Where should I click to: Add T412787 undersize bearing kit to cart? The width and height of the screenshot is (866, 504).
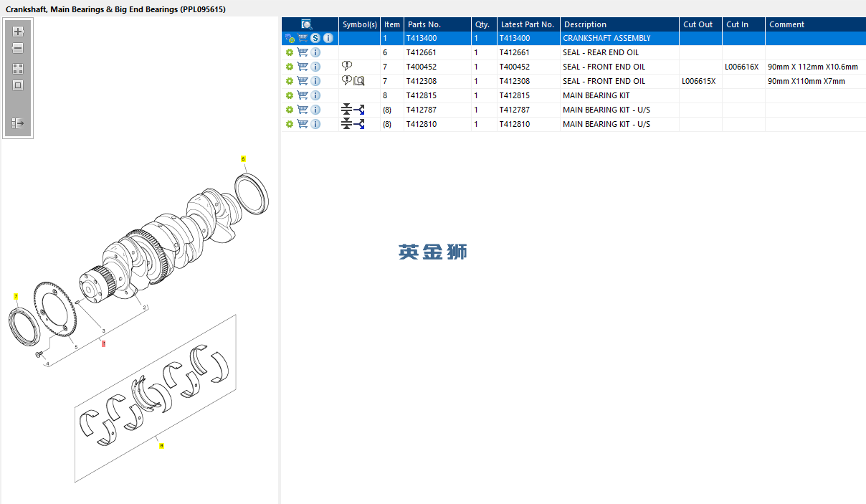pyautogui.click(x=303, y=110)
